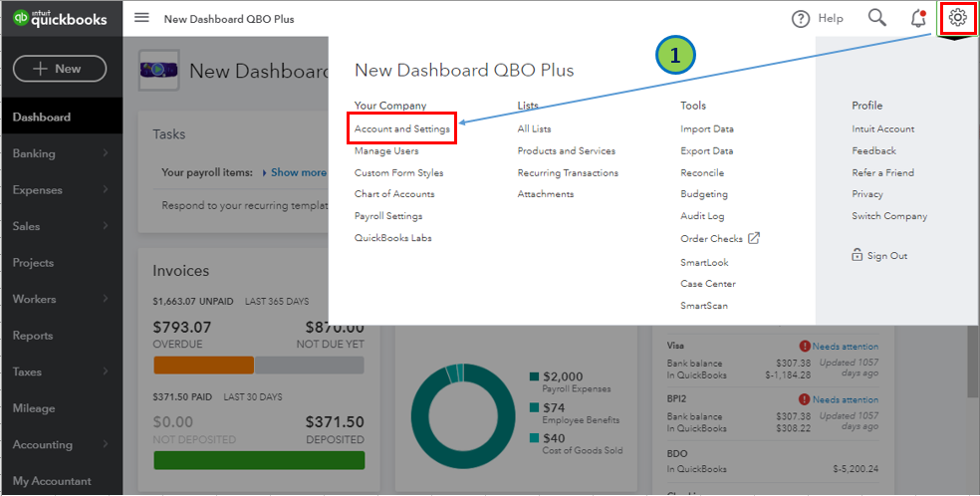This screenshot has height=496, width=980.
Task: Expand the Taxes sidebar chevron
Action: 105,372
